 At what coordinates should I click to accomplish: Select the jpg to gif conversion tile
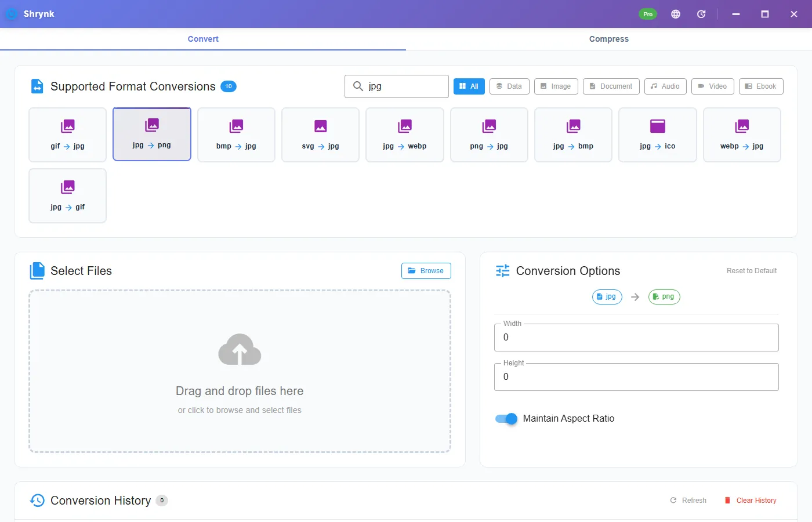(x=67, y=195)
